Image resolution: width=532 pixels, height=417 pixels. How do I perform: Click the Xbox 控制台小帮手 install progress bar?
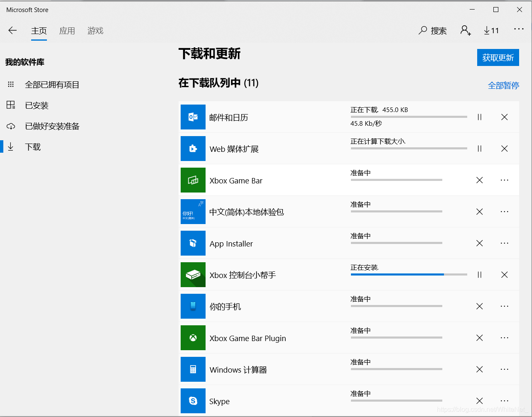coord(409,274)
